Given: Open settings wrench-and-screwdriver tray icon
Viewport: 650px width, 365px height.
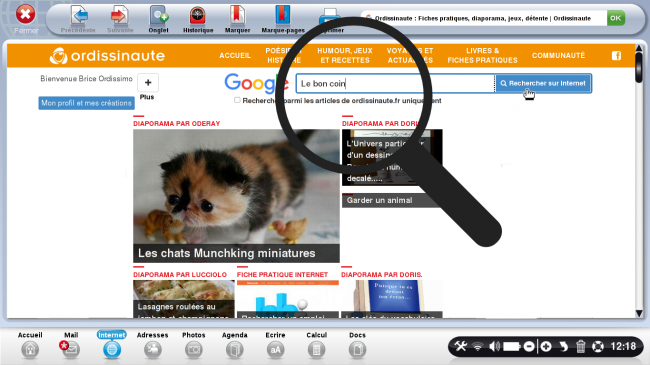Looking at the screenshot, I should (461, 346).
